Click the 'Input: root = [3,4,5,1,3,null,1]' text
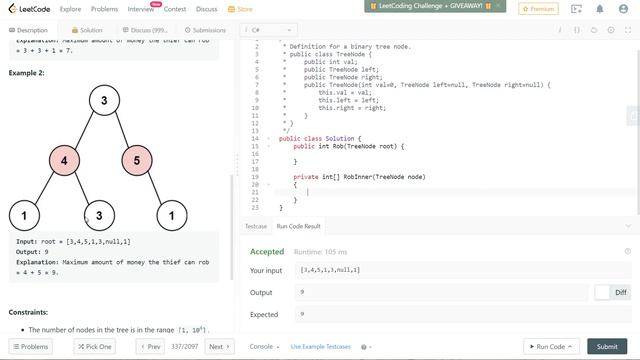The image size is (640, 360). (73, 242)
